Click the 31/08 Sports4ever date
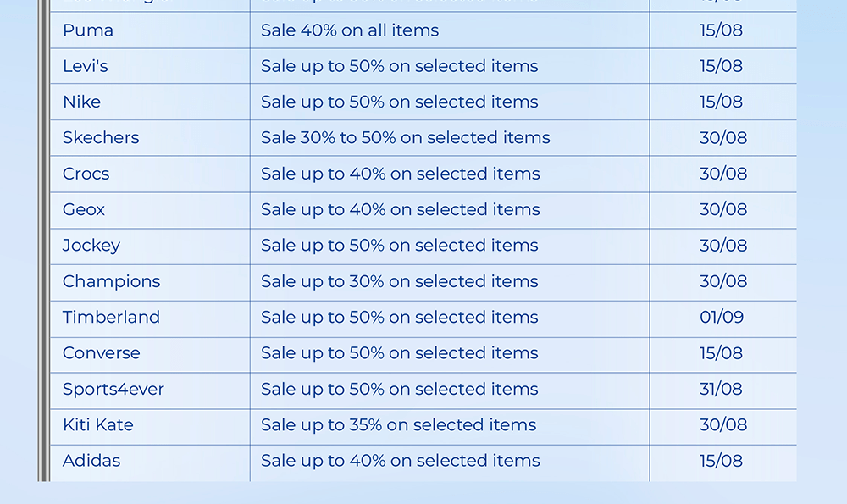Viewport: 847px width, 504px height. coord(721,390)
